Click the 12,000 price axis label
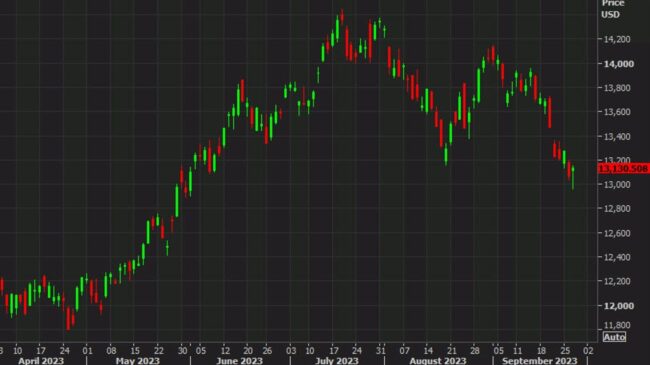The image size is (650, 365). [618, 306]
